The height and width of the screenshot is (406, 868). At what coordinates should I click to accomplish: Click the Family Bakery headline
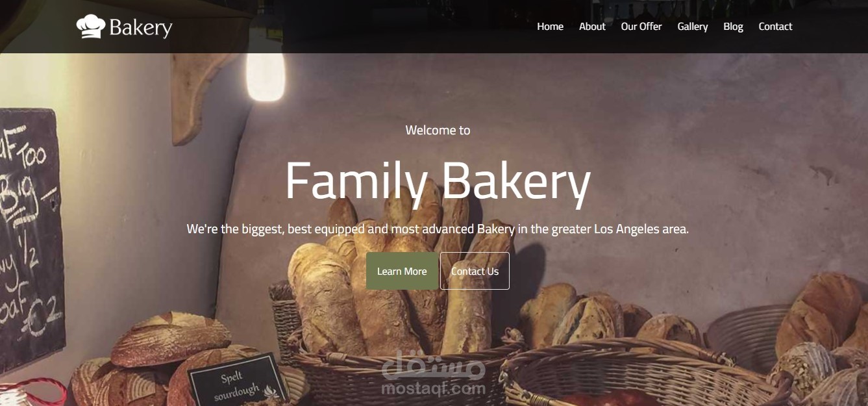[438, 181]
